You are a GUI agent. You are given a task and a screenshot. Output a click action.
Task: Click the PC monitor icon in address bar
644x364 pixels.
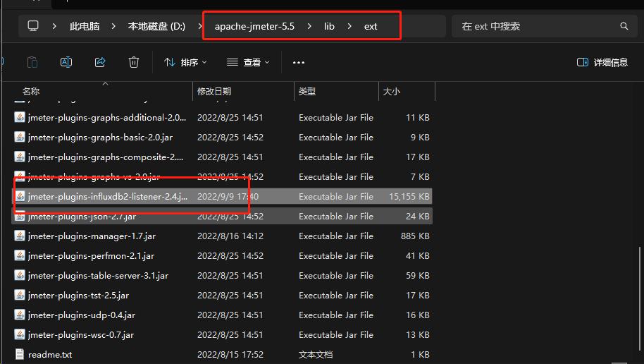point(33,26)
